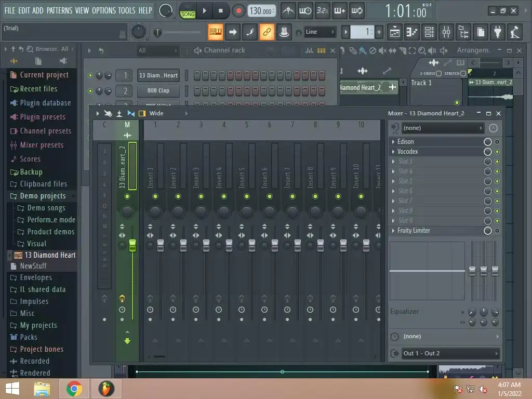
Task: Click the browser search magnifier icon
Action: click(30, 49)
